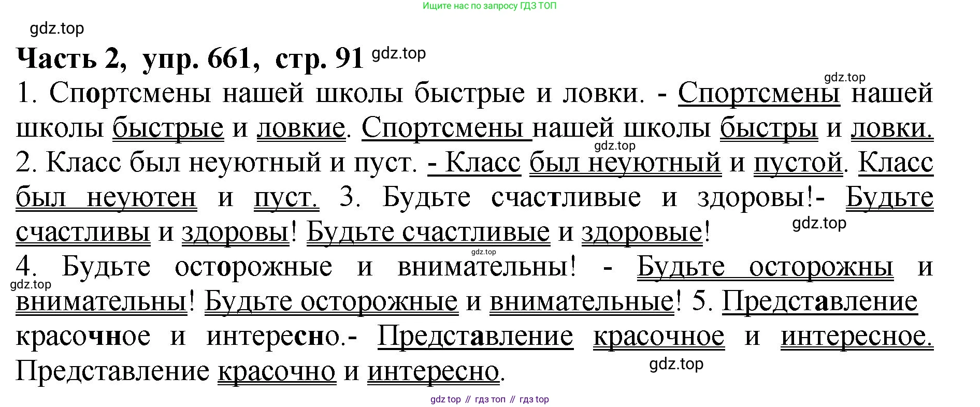Click the underlined word 'быстрые' in the second line
The image size is (980, 407).
pos(168,128)
